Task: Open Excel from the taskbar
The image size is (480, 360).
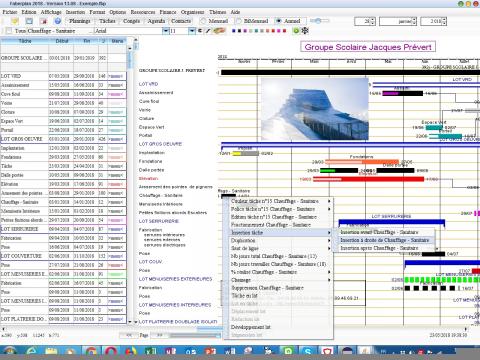Action: tap(151, 351)
